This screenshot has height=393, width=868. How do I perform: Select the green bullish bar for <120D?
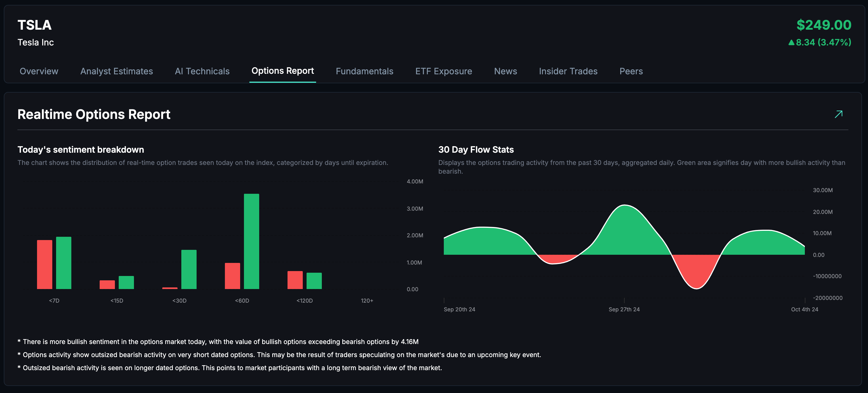click(x=314, y=281)
